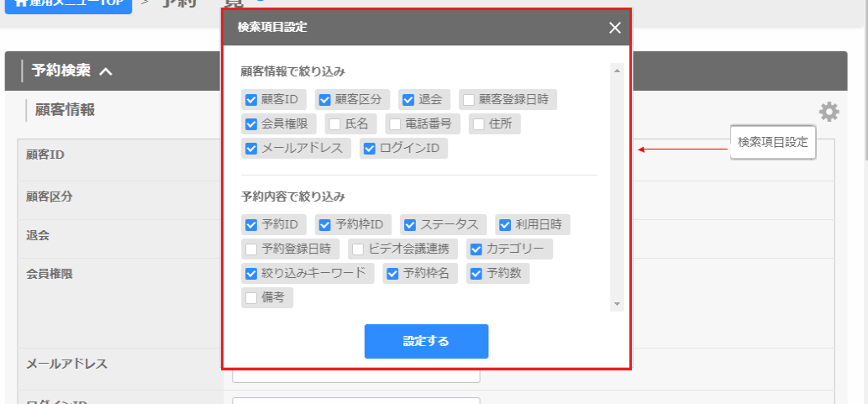Toggle the 絞り込みキーワード checkbox
Screen dimensions: 868x404
(250, 274)
